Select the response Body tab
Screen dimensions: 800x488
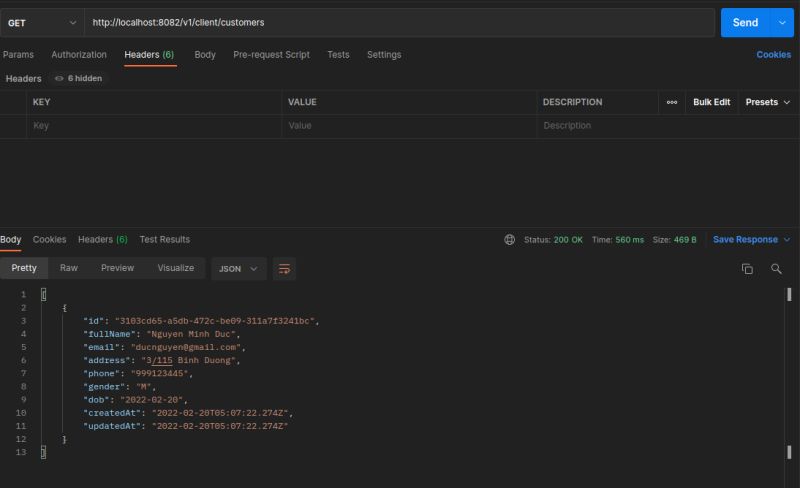pyautogui.click(x=11, y=239)
